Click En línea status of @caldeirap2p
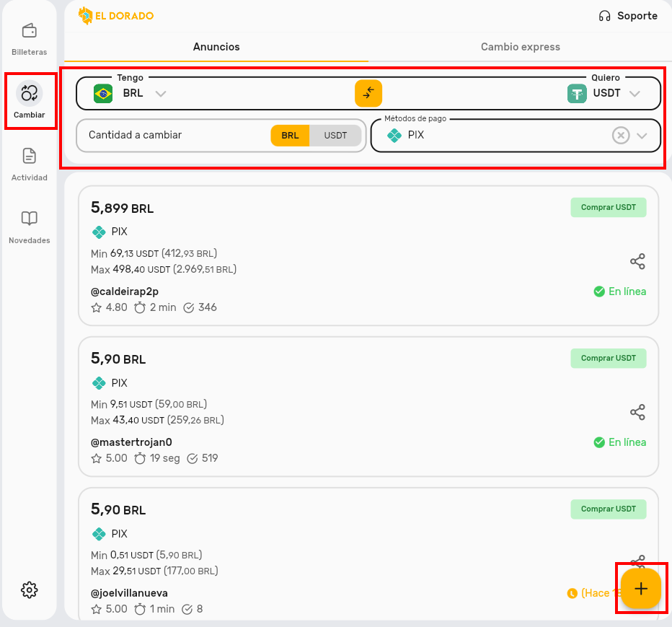 pyautogui.click(x=619, y=291)
